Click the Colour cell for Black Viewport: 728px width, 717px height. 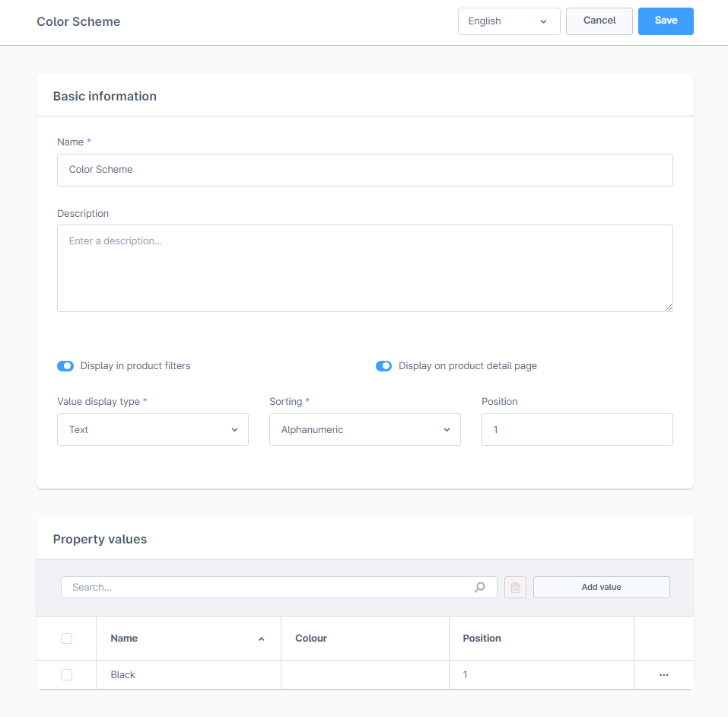point(364,675)
